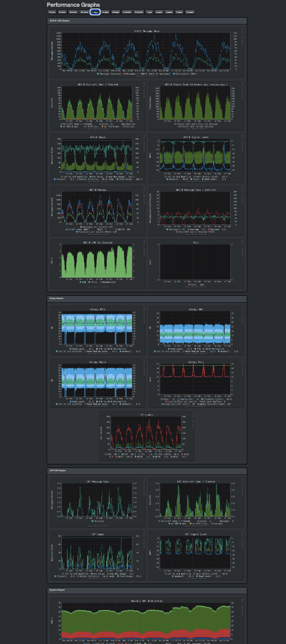
Task: Open the ADS-B Aircraft Seen / Tracked graph
Action: 98,105
